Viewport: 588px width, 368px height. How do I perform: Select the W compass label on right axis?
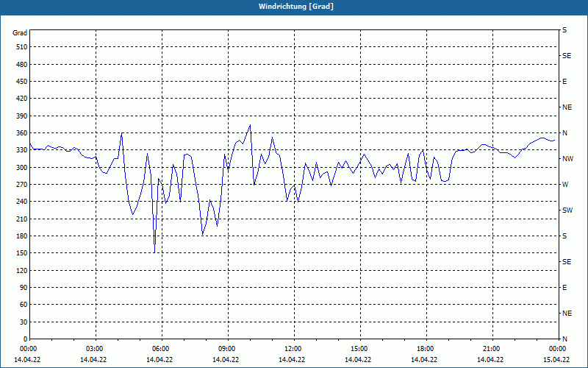coord(565,185)
